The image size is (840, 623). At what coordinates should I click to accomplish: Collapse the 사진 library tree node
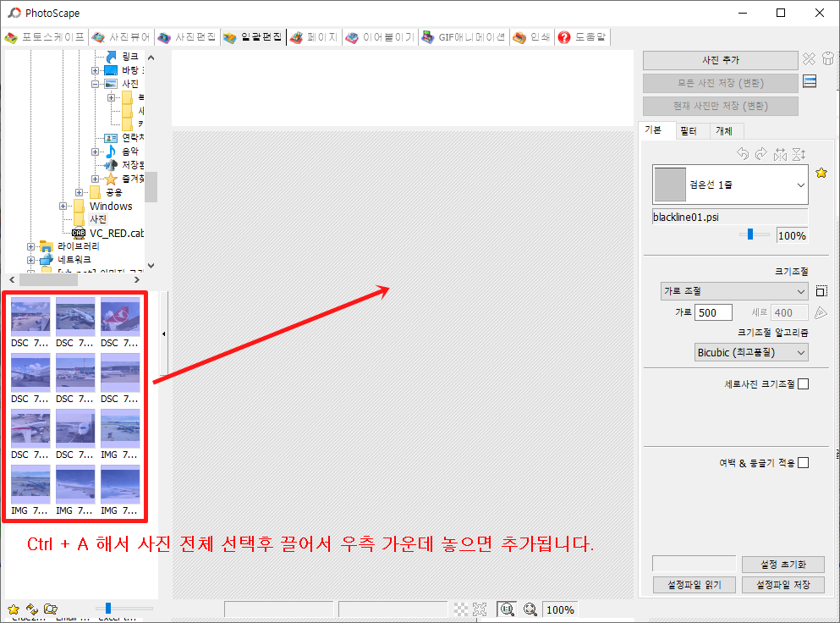95,84
